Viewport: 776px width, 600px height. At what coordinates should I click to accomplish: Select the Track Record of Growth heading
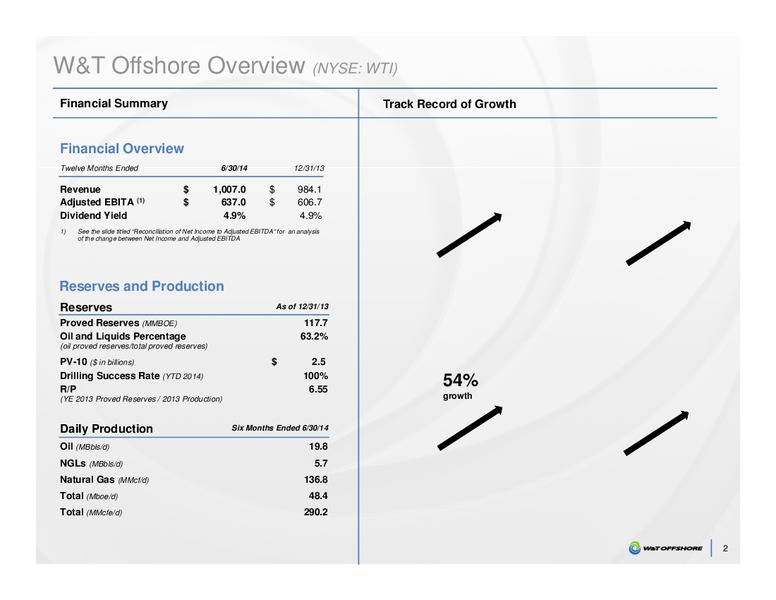449,104
